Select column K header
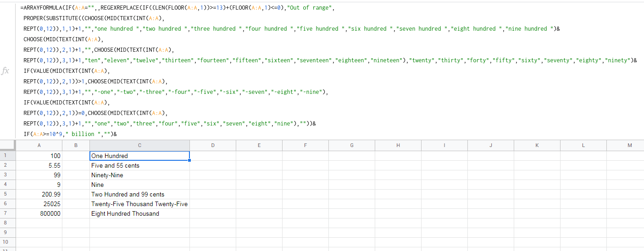Image resolution: width=644 pixels, height=251 pixels. tap(537, 145)
